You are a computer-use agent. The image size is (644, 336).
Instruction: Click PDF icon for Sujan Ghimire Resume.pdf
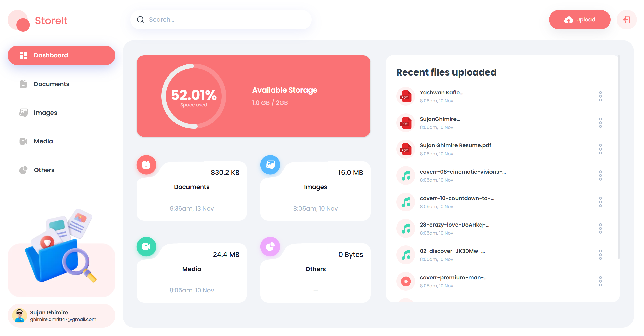tap(406, 149)
